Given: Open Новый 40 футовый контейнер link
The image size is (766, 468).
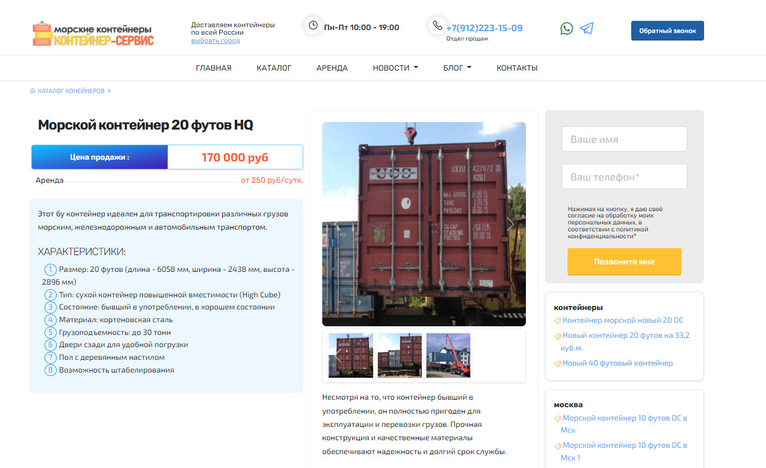Looking at the screenshot, I should pyautogui.click(x=617, y=363).
